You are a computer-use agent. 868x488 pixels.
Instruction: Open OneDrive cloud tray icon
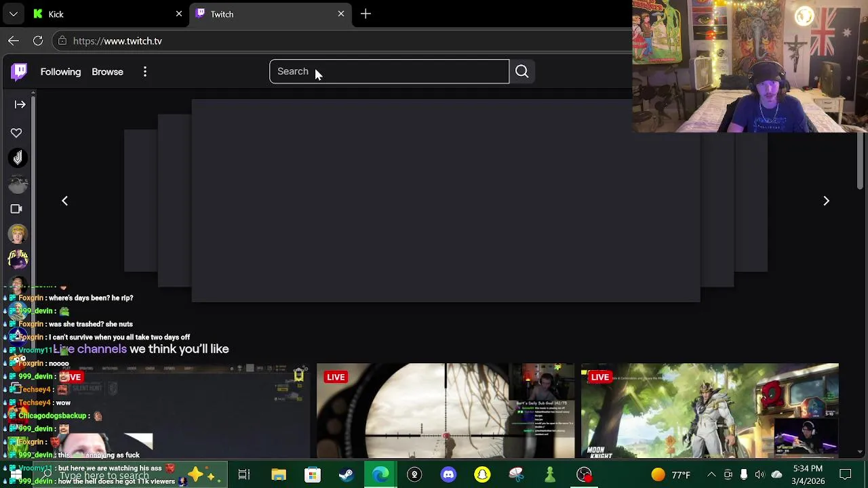pos(776,474)
